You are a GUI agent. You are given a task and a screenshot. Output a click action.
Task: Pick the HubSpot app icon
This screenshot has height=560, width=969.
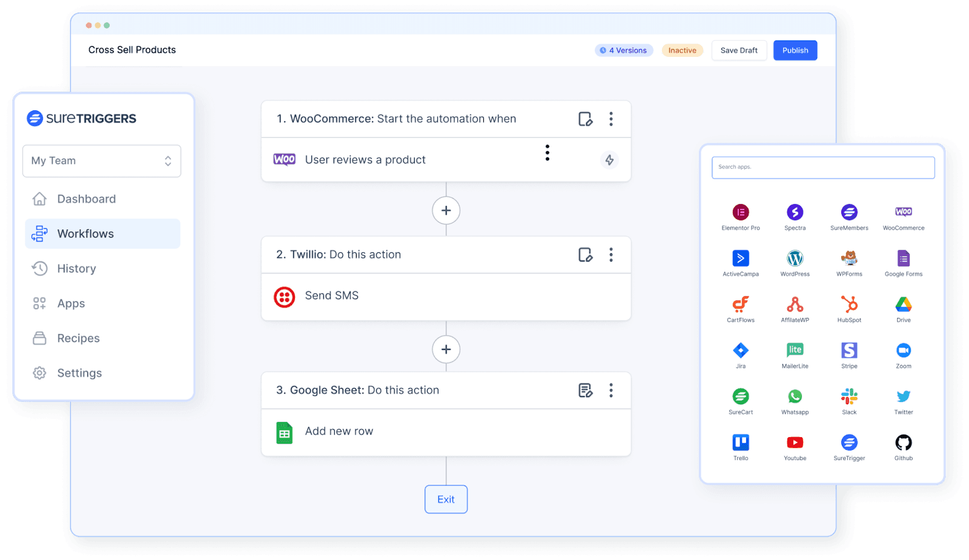(x=849, y=305)
